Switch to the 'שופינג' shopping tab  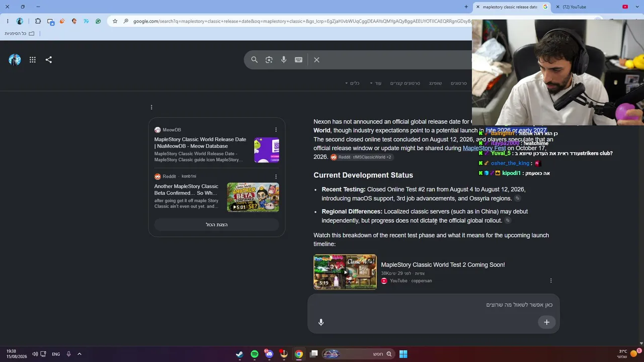coord(435,83)
